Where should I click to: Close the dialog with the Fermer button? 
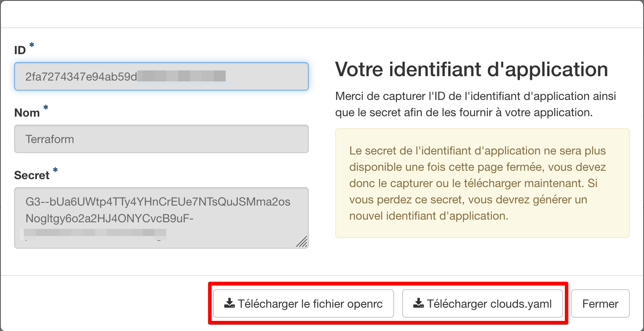(x=600, y=303)
